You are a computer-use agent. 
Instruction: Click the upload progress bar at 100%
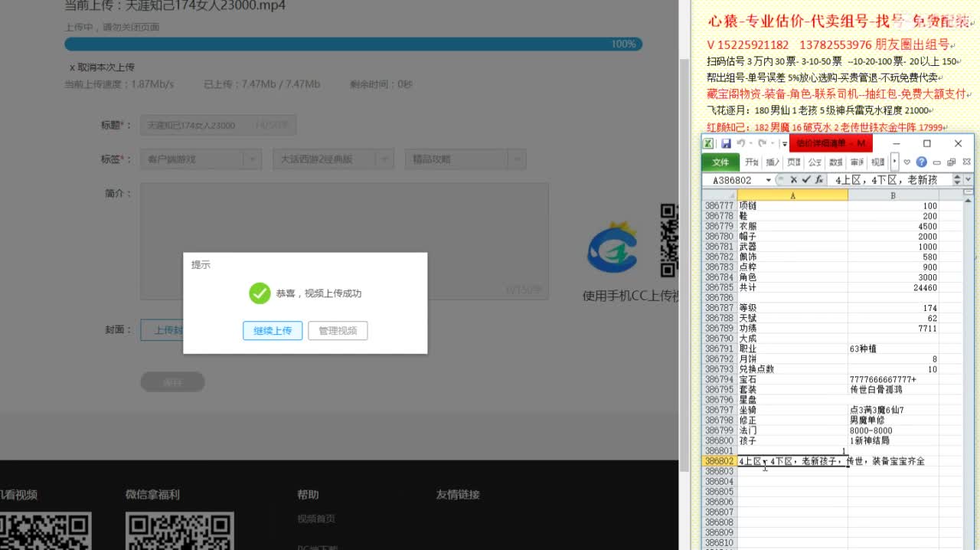353,44
